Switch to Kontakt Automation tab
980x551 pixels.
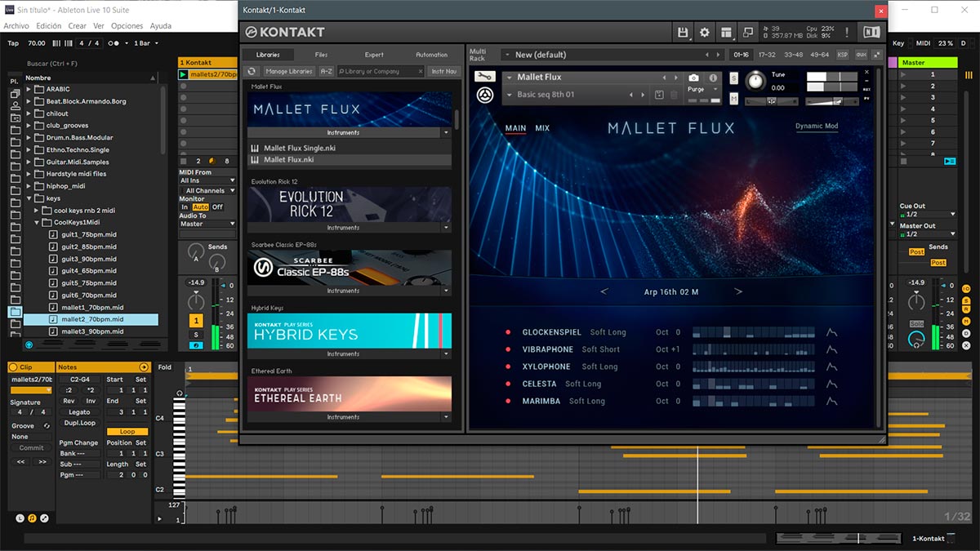pos(431,55)
